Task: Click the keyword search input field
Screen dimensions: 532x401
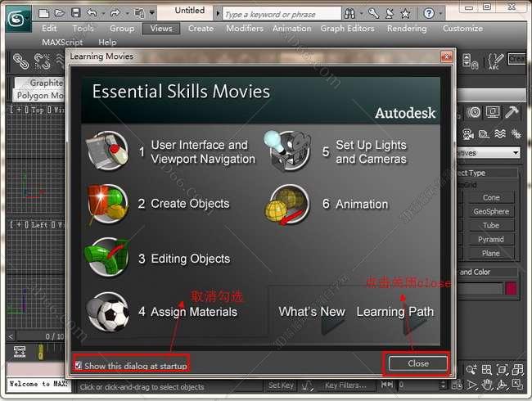Action: 282,15
